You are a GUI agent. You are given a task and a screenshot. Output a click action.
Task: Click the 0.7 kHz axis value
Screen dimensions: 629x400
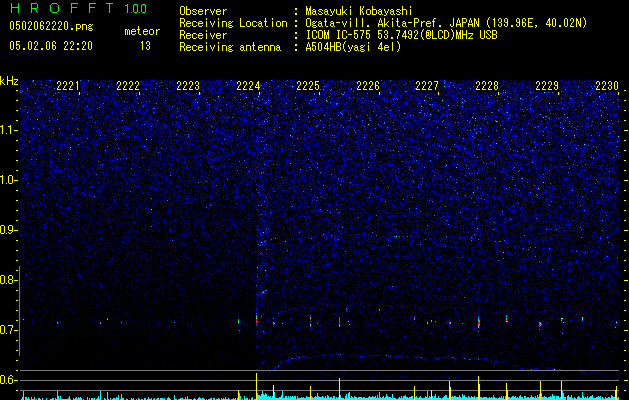tap(9, 330)
